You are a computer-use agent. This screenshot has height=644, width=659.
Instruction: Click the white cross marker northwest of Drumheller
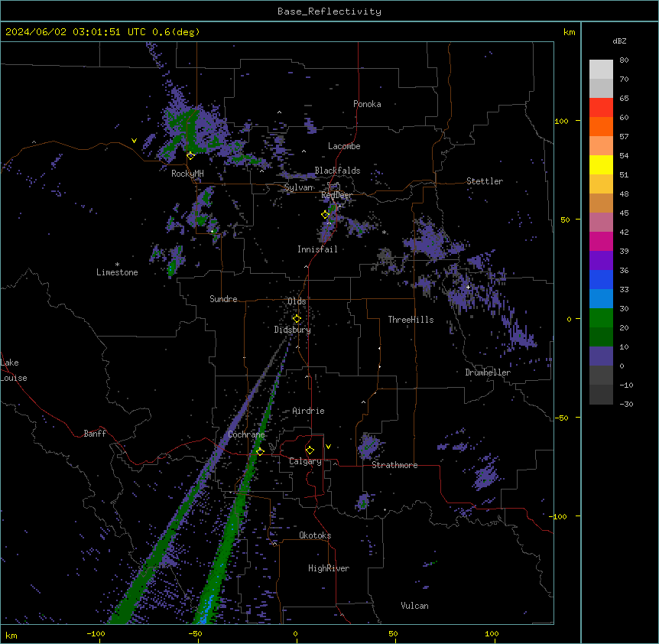coord(468,287)
